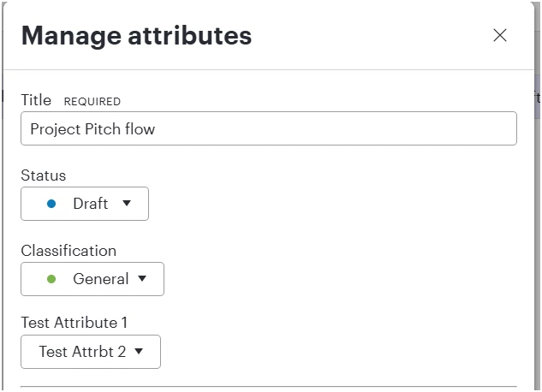542x392 pixels.
Task: Click the caret next to General
Action: [142, 278]
